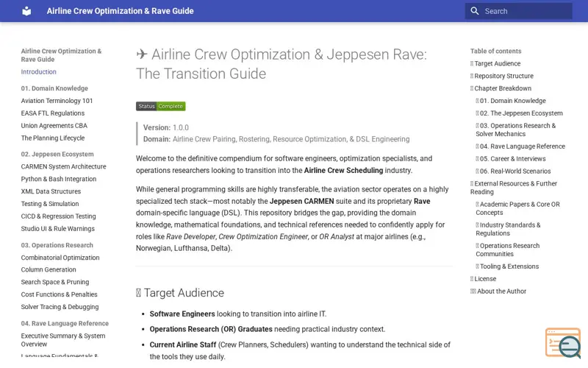Jump to Tooling & Extensions
The width and height of the screenshot is (588, 368).
507,266
